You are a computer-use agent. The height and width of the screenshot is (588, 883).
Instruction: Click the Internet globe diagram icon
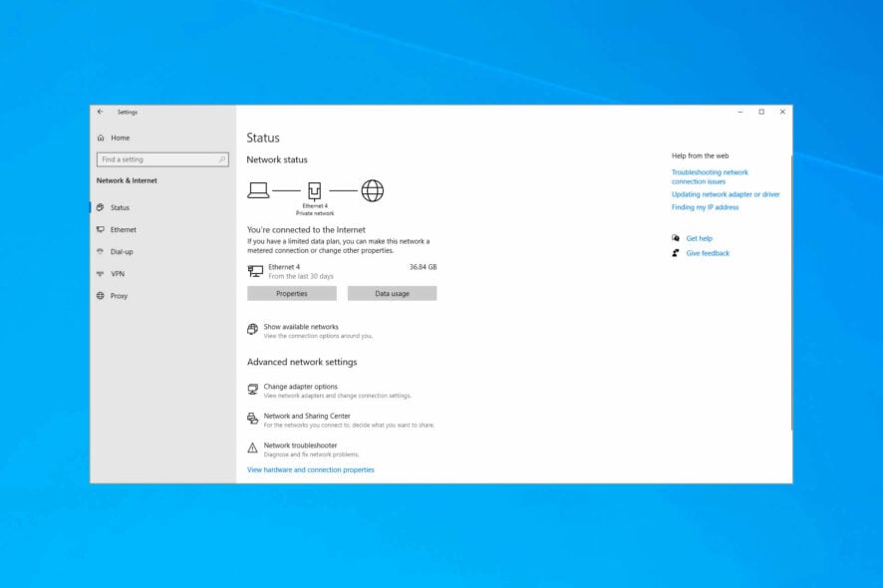point(372,190)
